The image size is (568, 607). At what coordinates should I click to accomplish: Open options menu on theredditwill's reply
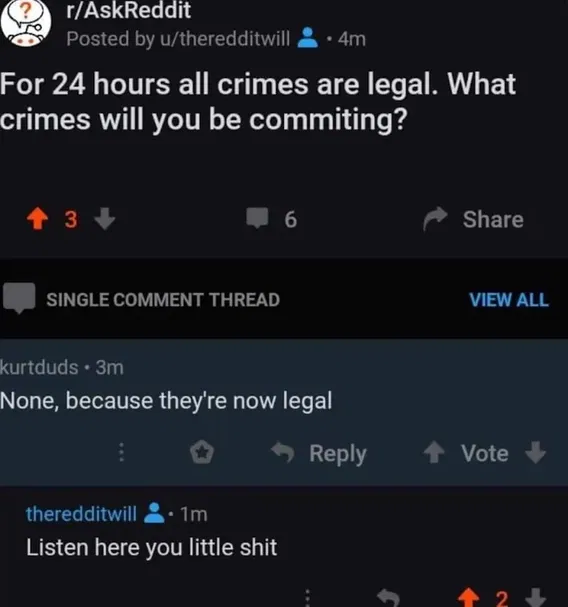click(307, 597)
